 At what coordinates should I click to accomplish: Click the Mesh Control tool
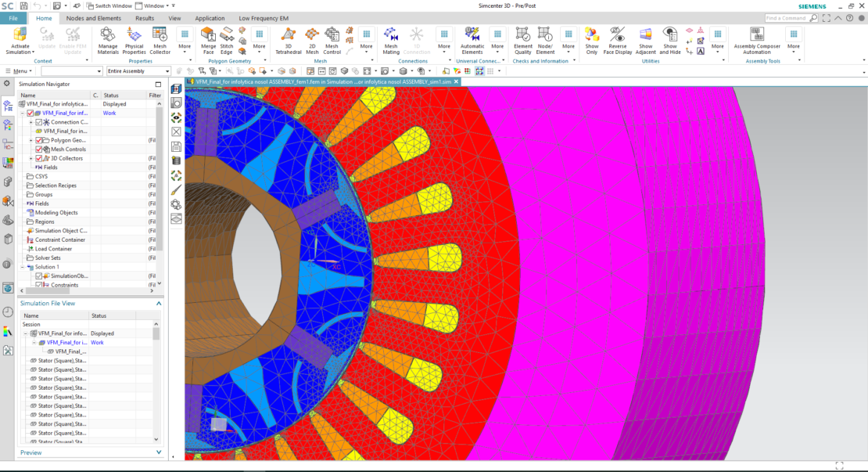332,41
